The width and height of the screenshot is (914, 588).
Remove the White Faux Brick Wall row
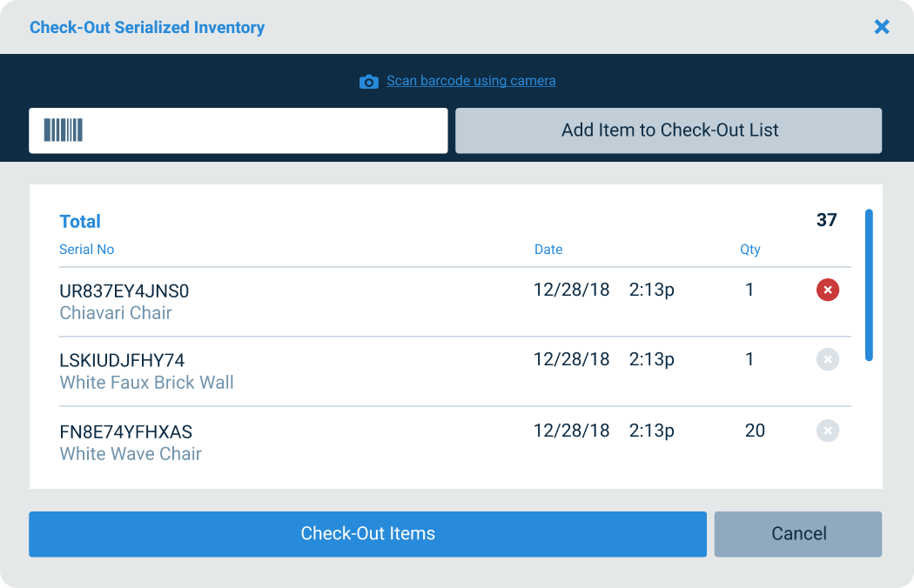[828, 359]
